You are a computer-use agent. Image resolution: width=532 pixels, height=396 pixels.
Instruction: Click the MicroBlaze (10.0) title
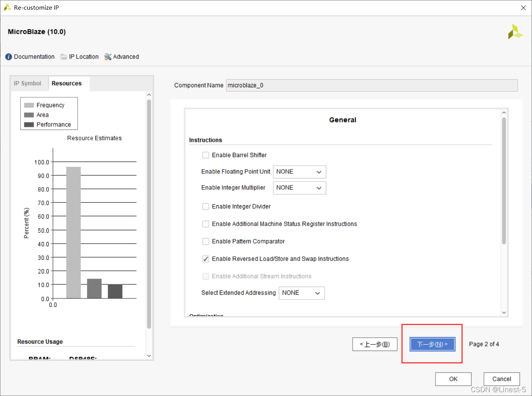click(x=37, y=32)
